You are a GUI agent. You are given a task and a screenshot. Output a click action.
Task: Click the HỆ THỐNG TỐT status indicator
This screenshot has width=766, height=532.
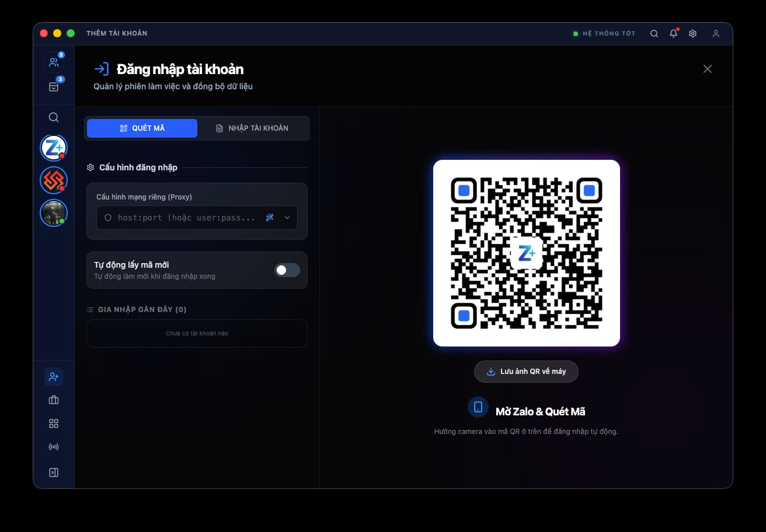[x=604, y=33]
